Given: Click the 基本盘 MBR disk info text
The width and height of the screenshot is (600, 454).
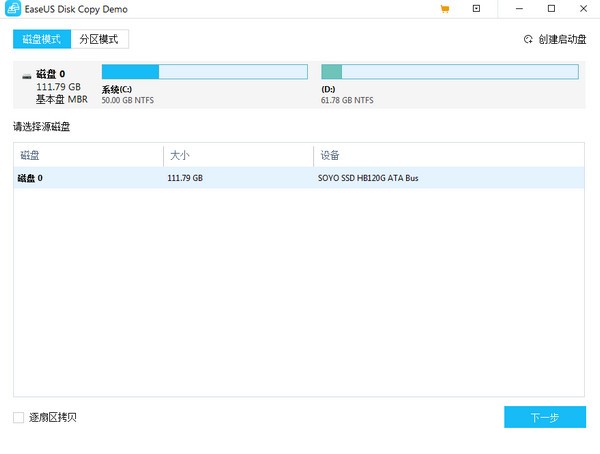Looking at the screenshot, I should click(62, 100).
